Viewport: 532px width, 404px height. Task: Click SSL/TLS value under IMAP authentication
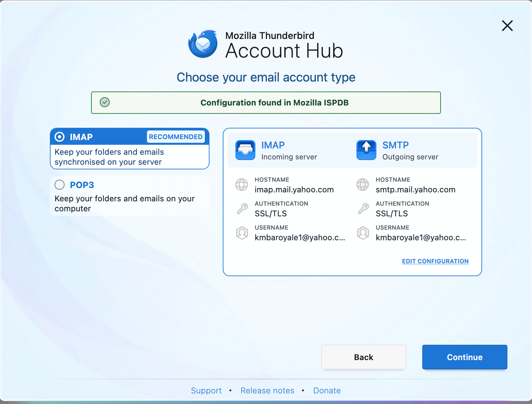271,214
